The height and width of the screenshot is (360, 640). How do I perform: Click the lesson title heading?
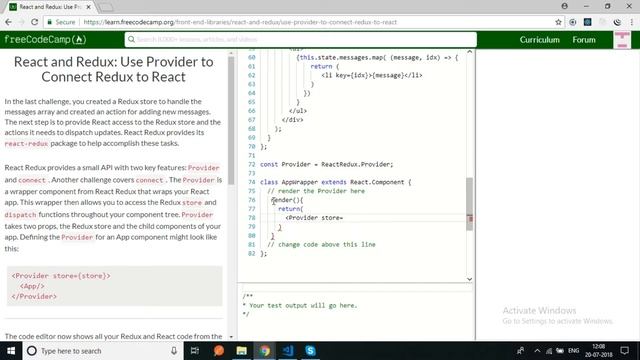113,69
